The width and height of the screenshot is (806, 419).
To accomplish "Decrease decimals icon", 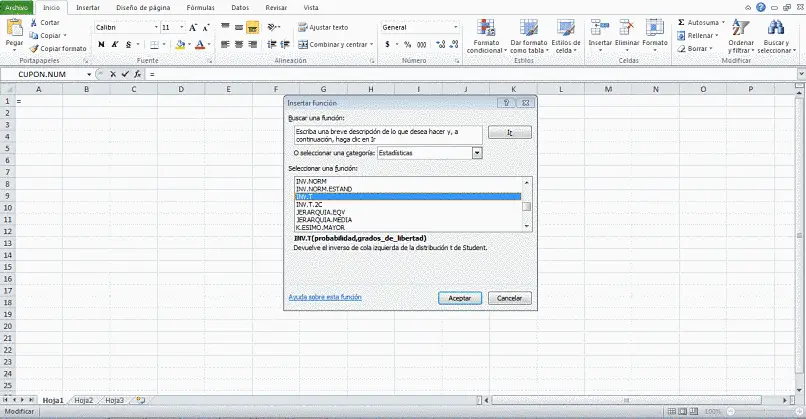I will pyautogui.click(x=454, y=45).
